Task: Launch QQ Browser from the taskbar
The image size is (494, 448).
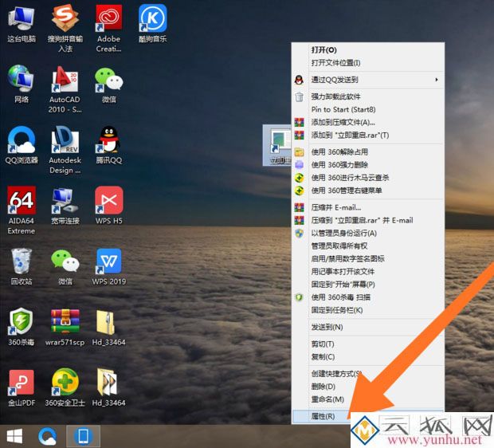Action: coord(48,437)
